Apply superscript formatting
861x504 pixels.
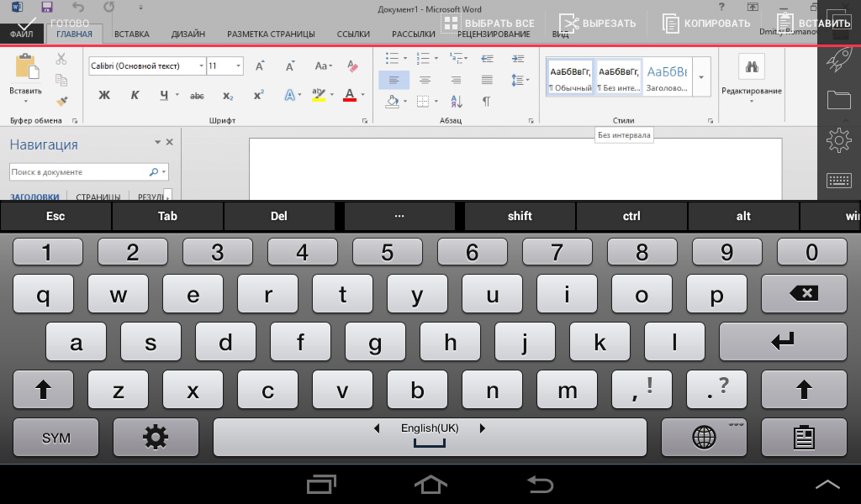click(x=259, y=95)
